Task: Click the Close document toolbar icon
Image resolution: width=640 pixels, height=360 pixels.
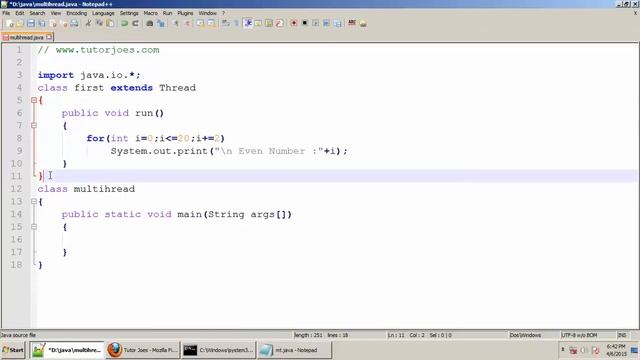Action: click(x=53, y=24)
